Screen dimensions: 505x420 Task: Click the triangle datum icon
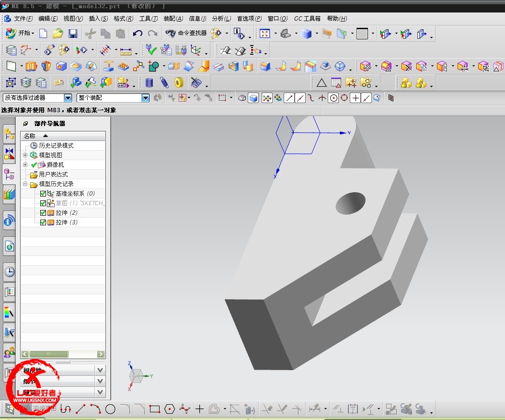click(321, 83)
